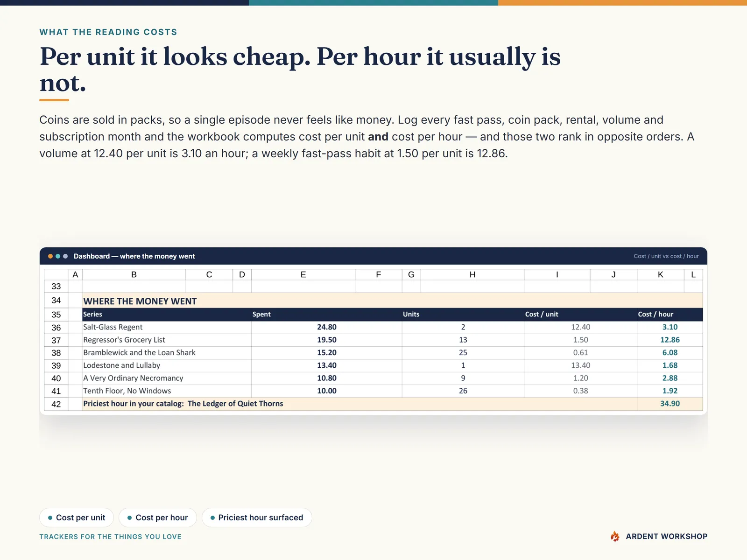Viewport: 747px width, 560px height.
Task: Select row 35 header
Action: pyautogui.click(x=56, y=315)
